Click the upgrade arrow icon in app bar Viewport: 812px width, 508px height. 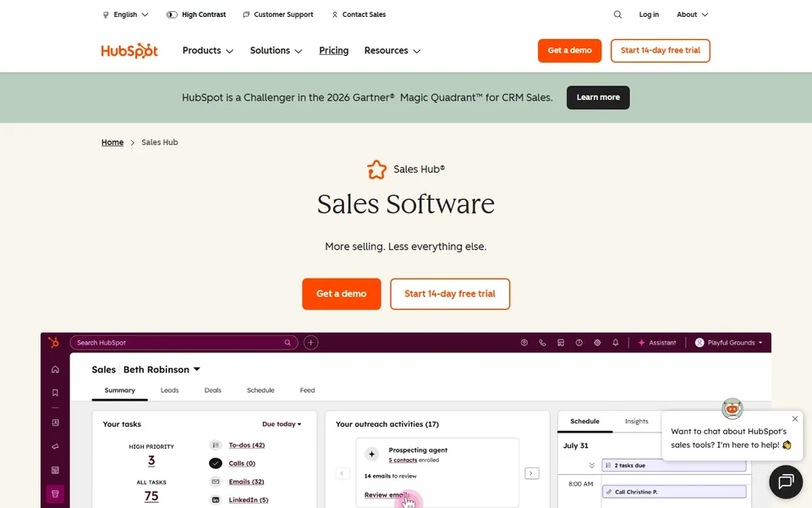524,343
